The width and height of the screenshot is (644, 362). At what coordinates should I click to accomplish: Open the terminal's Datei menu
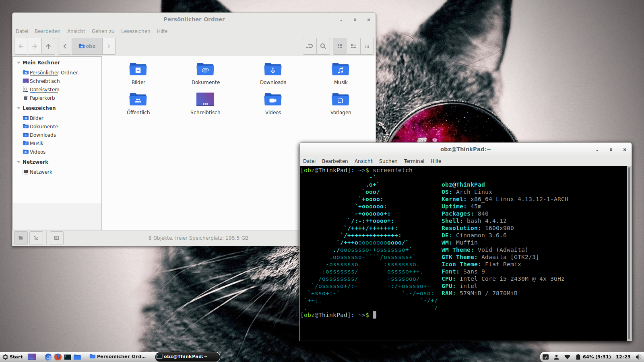click(x=309, y=161)
